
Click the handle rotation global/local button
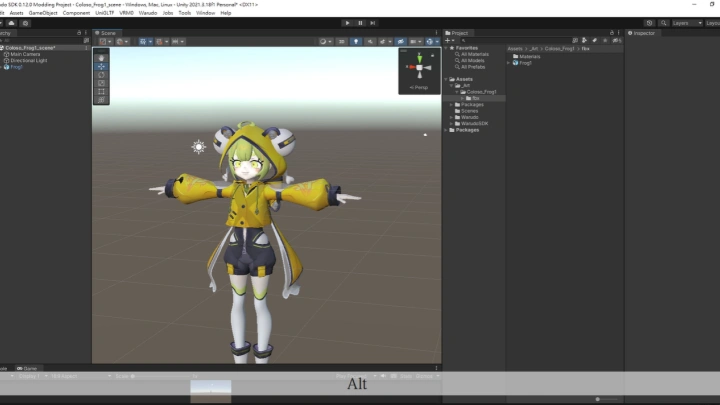122,41
